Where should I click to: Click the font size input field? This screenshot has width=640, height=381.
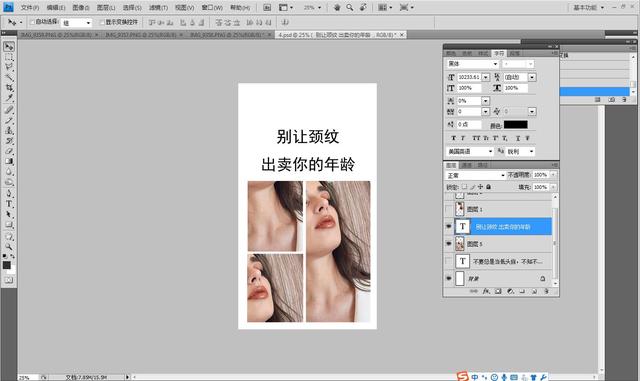(469, 77)
